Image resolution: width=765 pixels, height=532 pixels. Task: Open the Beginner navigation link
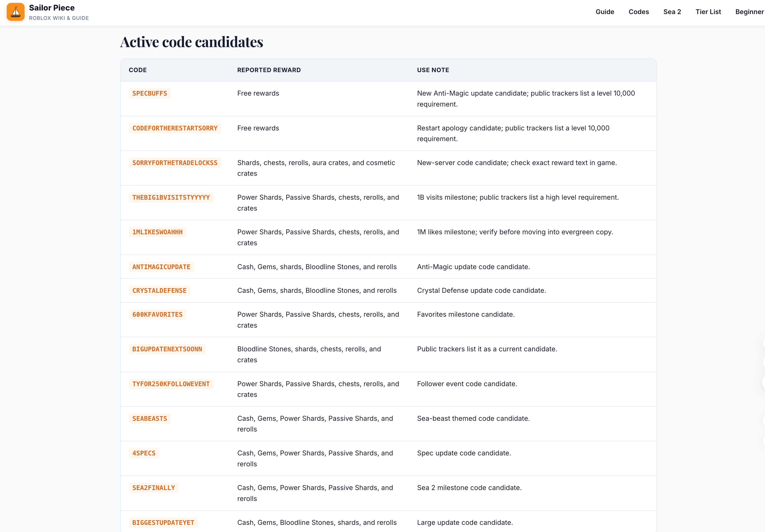pos(750,12)
